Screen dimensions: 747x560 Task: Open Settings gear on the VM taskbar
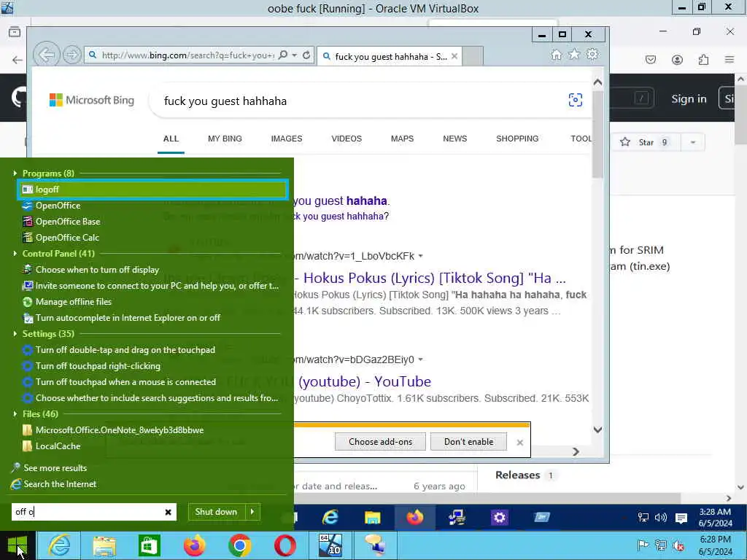click(499, 517)
